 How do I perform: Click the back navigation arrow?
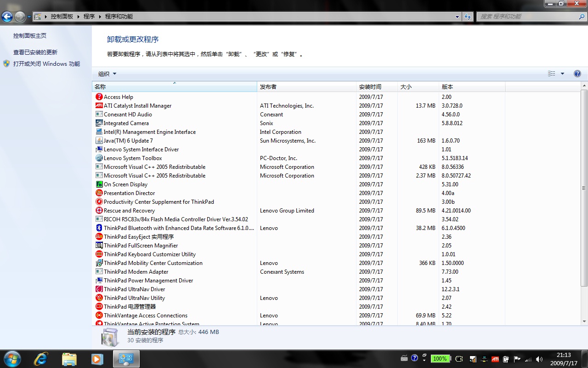tap(7, 17)
